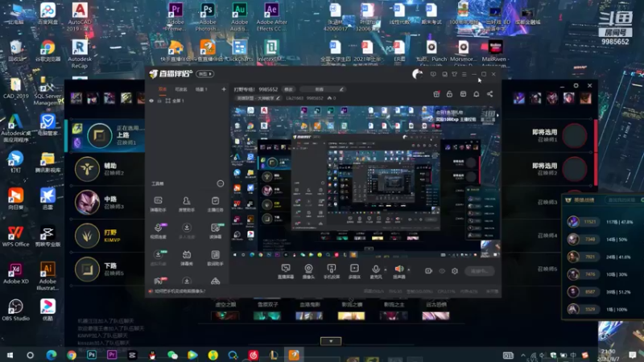Open the 如何把手机变成电脑摄像头 help link
Viewport: 644px width, 362px height.
(x=180, y=291)
